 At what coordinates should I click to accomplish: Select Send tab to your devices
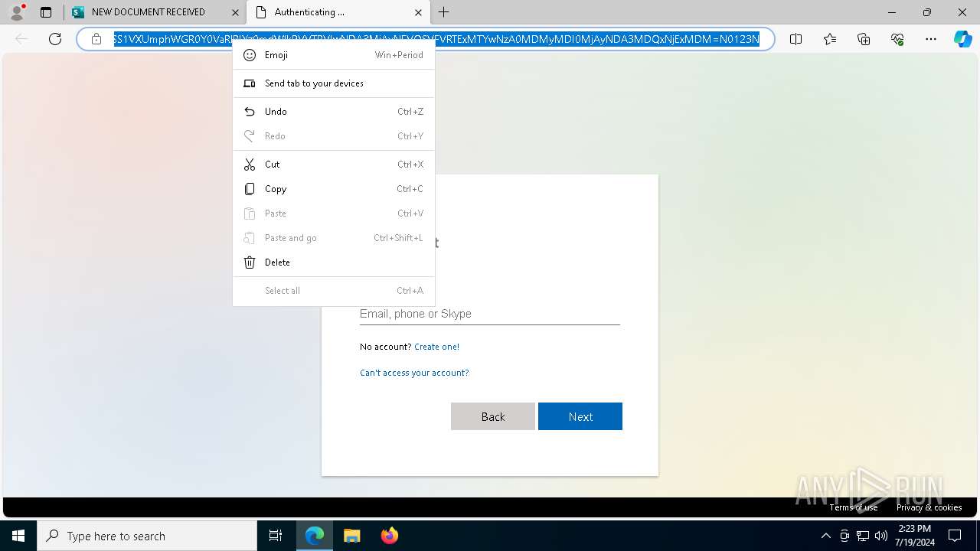click(334, 83)
